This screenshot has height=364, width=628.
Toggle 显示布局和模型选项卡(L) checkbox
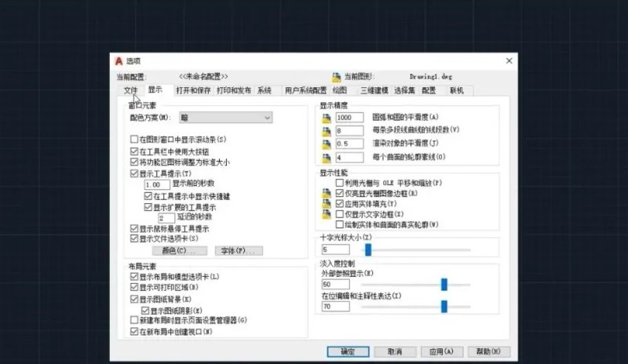[134, 276]
